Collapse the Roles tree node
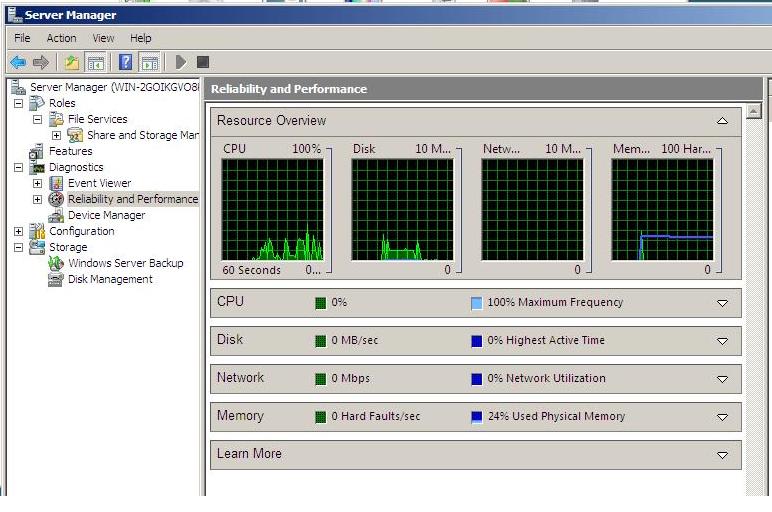The image size is (772, 512). pyautogui.click(x=18, y=103)
